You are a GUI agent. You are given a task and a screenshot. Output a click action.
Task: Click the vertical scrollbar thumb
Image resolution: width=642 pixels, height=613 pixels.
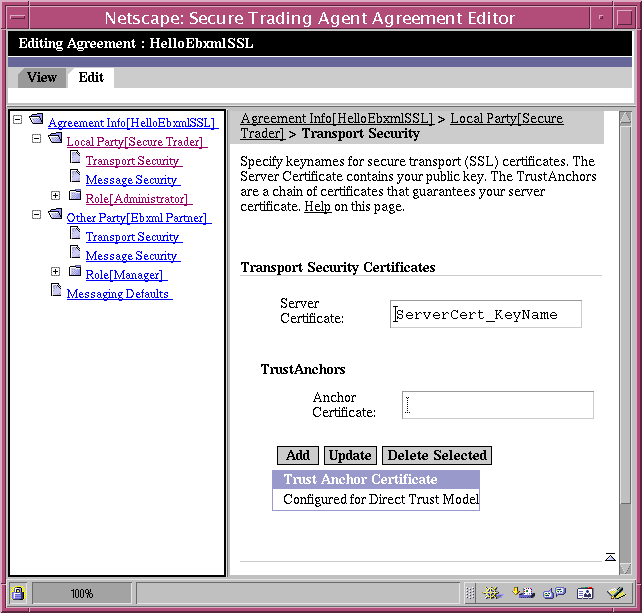625,314
